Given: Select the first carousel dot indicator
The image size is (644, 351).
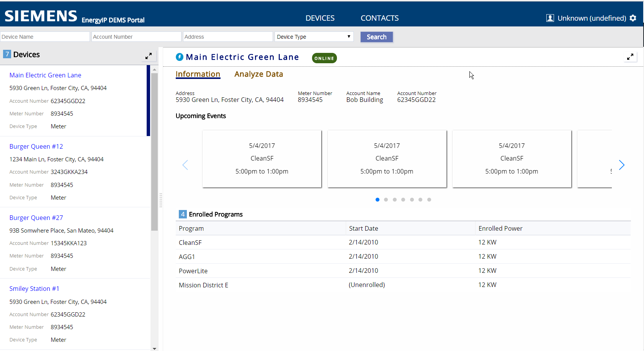Looking at the screenshot, I should click(x=378, y=200).
